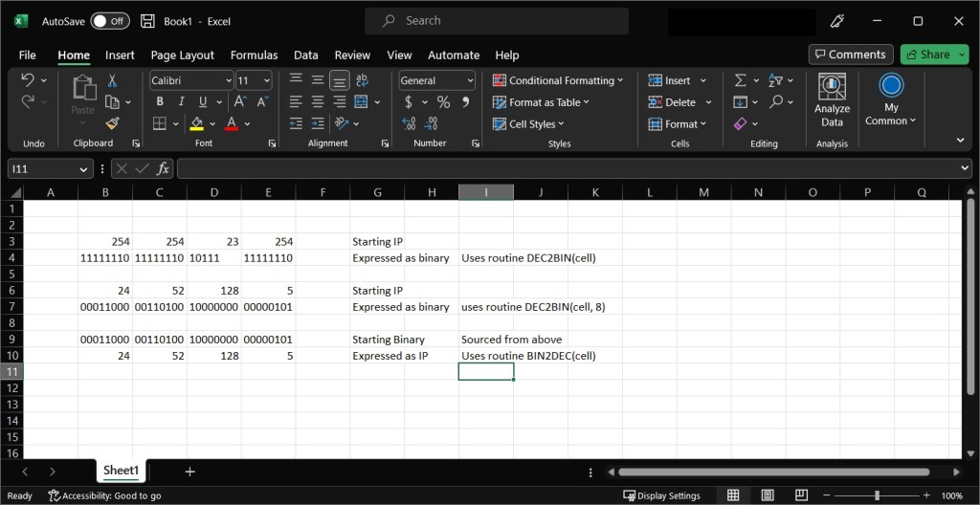Toggle Wrap Text in Alignment group
This screenshot has height=505, width=980.
[x=362, y=81]
